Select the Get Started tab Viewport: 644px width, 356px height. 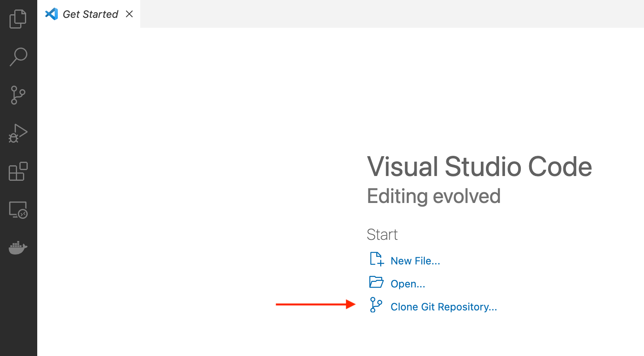tap(89, 14)
